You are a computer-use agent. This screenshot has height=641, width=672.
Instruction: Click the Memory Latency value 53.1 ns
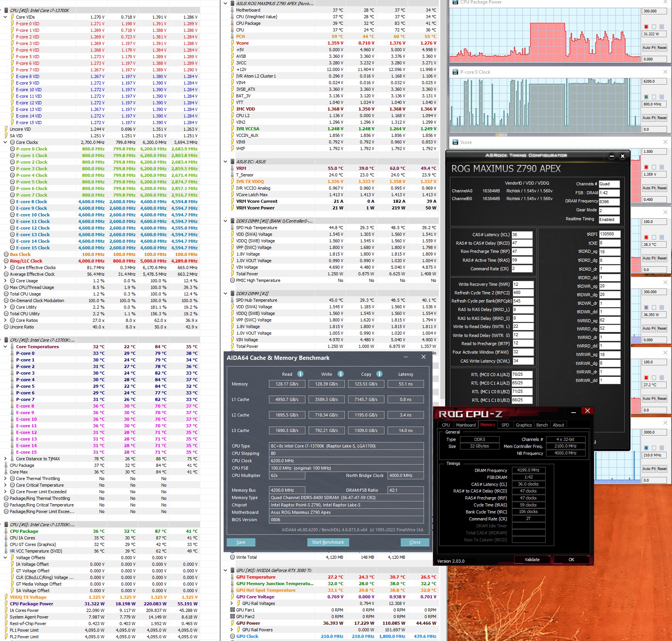click(x=406, y=384)
